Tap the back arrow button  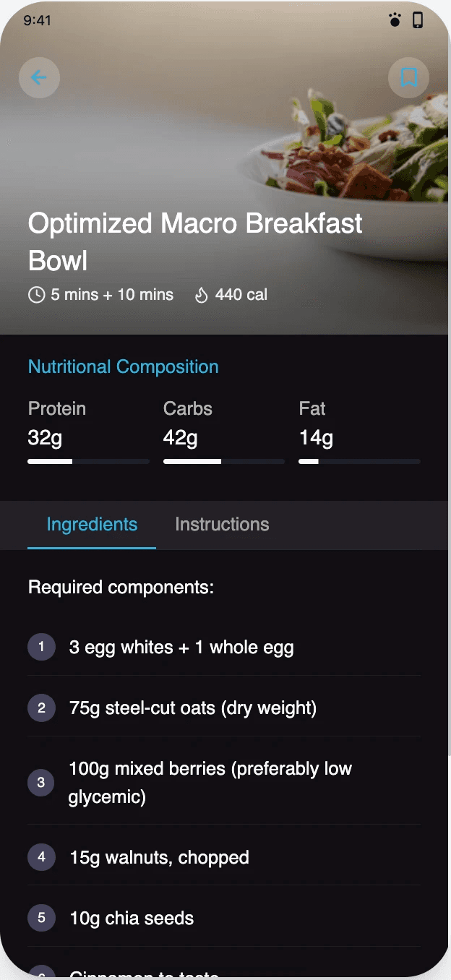(x=39, y=77)
